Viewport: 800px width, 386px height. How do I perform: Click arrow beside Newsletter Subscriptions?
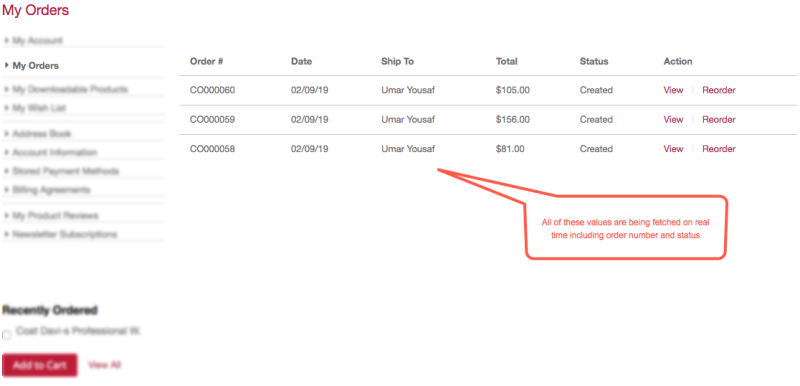click(x=7, y=234)
